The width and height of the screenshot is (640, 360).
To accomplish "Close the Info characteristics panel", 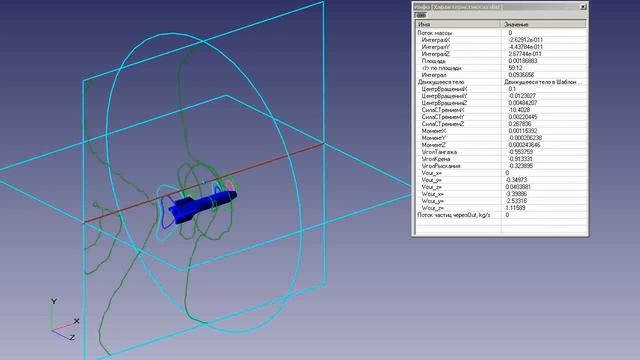I will (x=583, y=7).
